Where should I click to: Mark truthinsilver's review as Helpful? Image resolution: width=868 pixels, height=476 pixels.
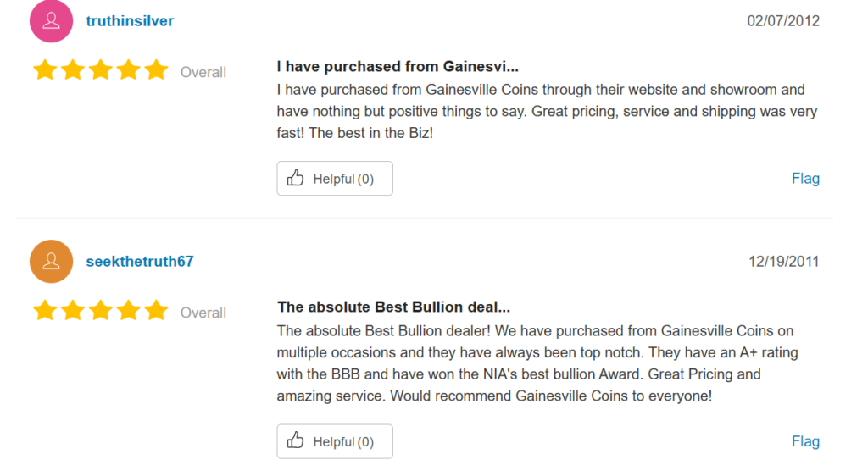coord(335,179)
